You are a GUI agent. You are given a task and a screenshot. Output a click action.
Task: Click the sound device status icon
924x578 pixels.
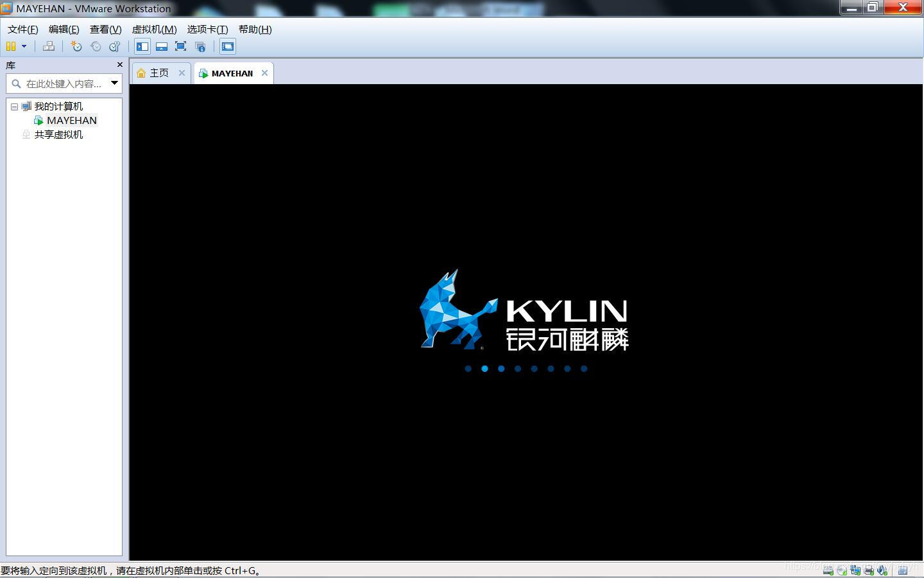coord(882,570)
